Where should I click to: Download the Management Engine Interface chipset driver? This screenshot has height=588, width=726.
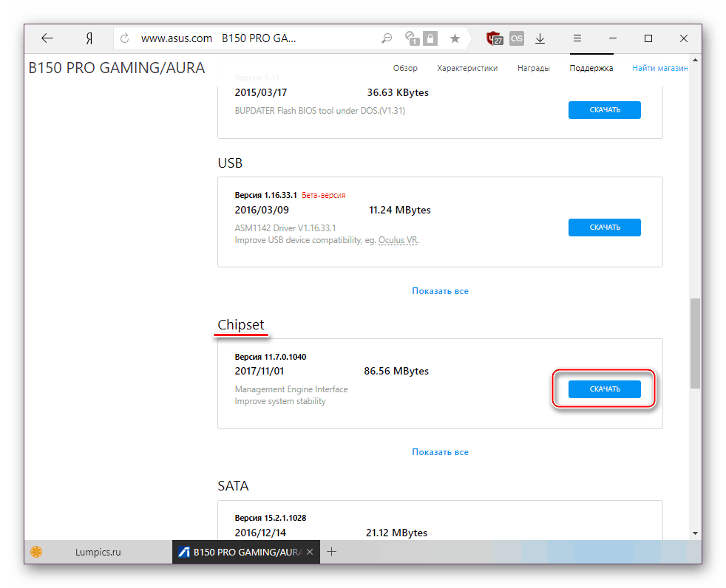pos(604,389)
